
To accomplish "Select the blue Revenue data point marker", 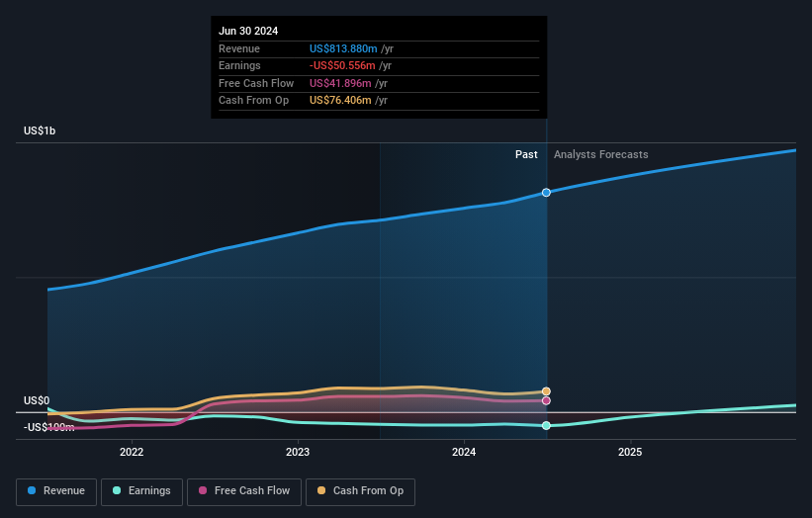I will click(x=546, y=193).
